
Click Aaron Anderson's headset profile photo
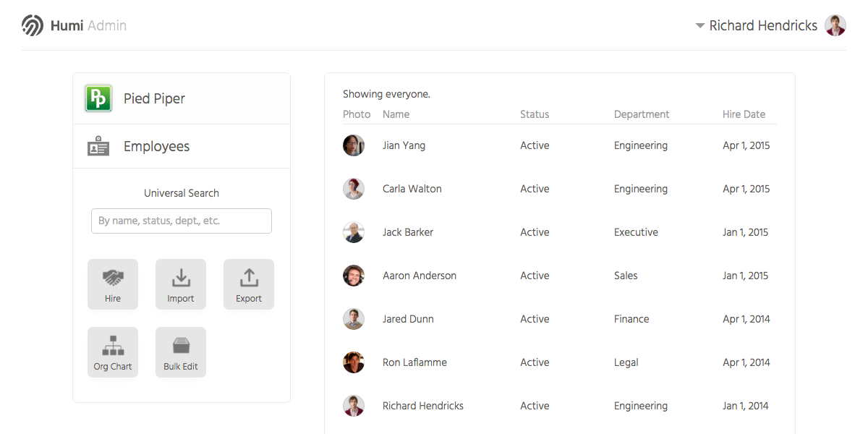pos(354,276)
